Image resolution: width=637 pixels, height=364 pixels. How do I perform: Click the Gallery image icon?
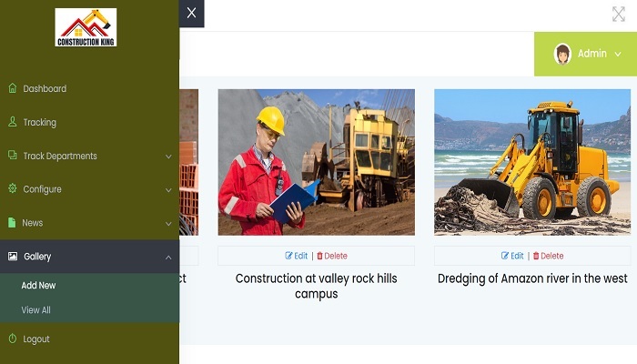[x=13, y=257]
